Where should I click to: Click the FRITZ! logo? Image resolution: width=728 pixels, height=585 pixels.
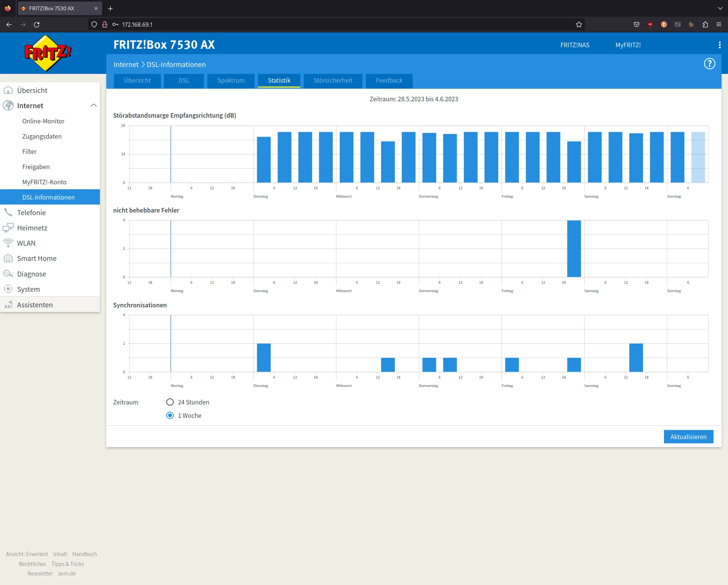point(48,53)
